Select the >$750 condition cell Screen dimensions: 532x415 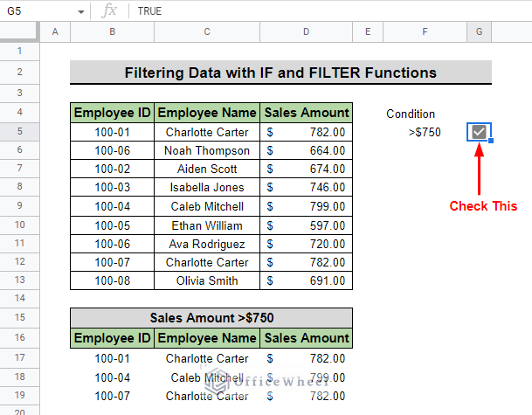[x=425, y=132]
